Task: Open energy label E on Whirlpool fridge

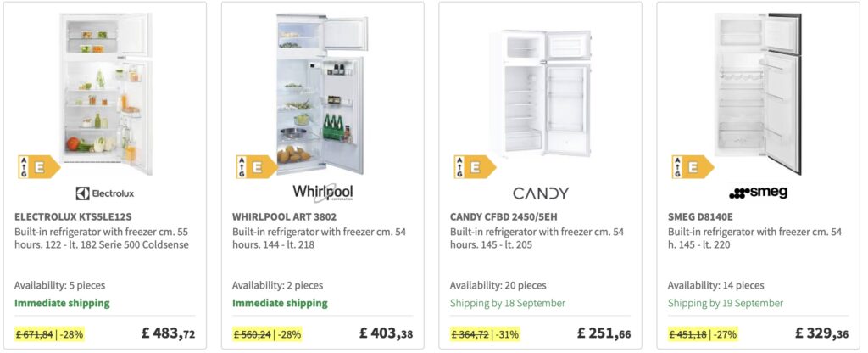Action: click(x=256, y=167)
